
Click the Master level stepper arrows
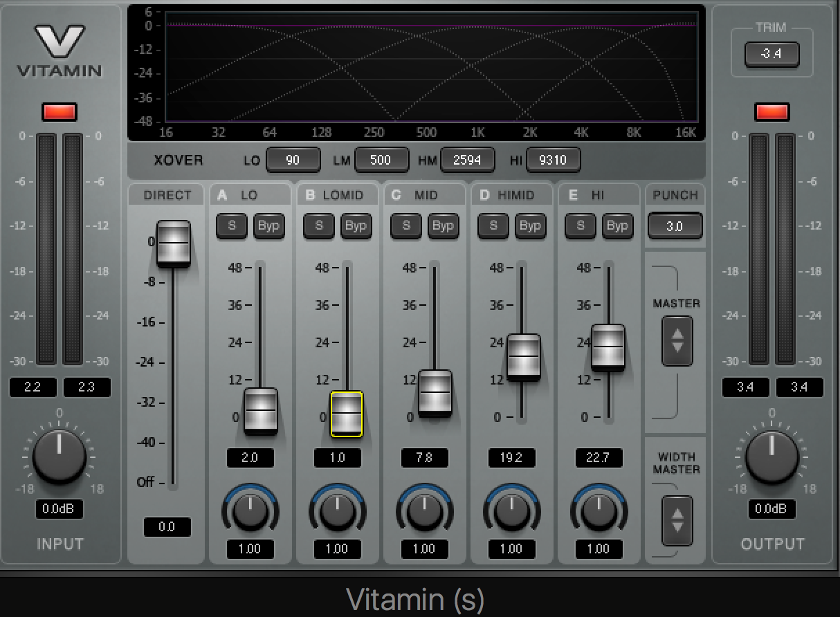(x=677, y=341)
